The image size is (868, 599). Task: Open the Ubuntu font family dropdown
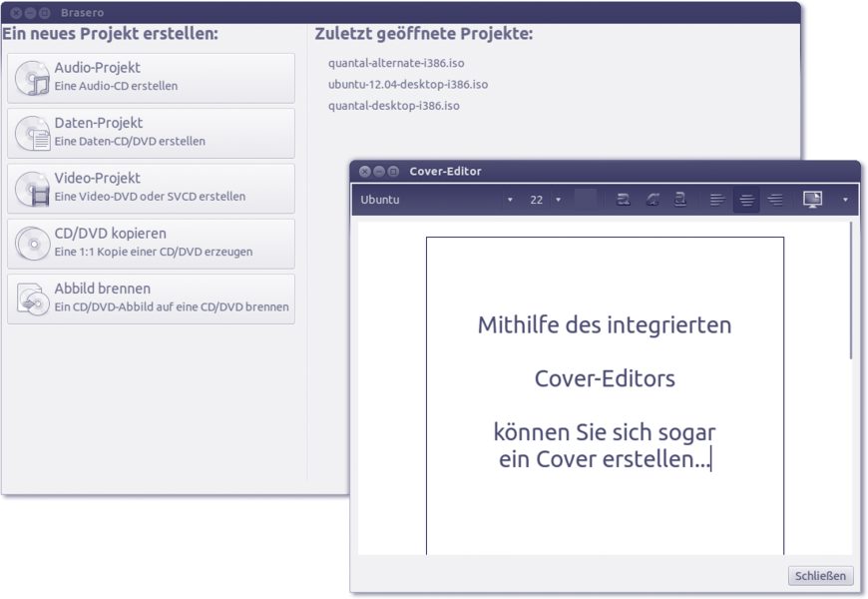point(436,200)
